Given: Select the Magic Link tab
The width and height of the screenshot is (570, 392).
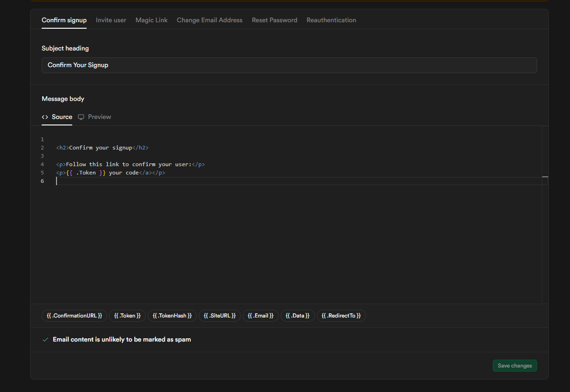Looking at the screenshot, I should coord(151,20).
